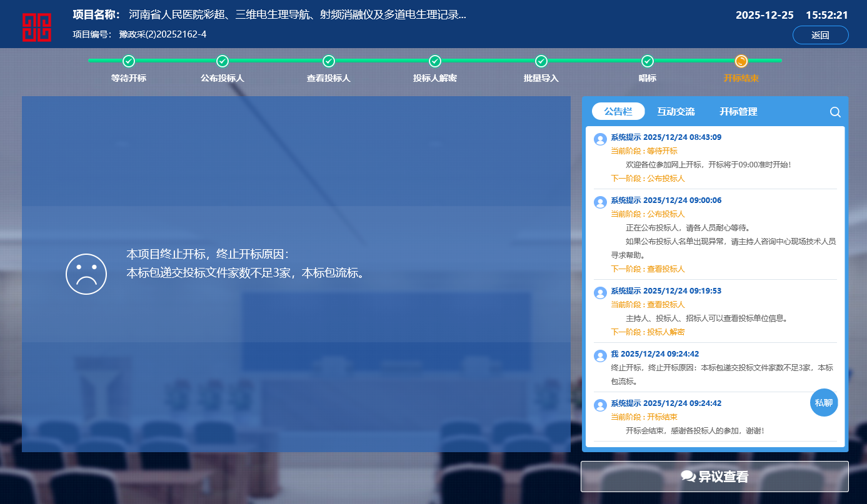
Task: Start a private chat with 私聊
Action: tap(824, 403)
